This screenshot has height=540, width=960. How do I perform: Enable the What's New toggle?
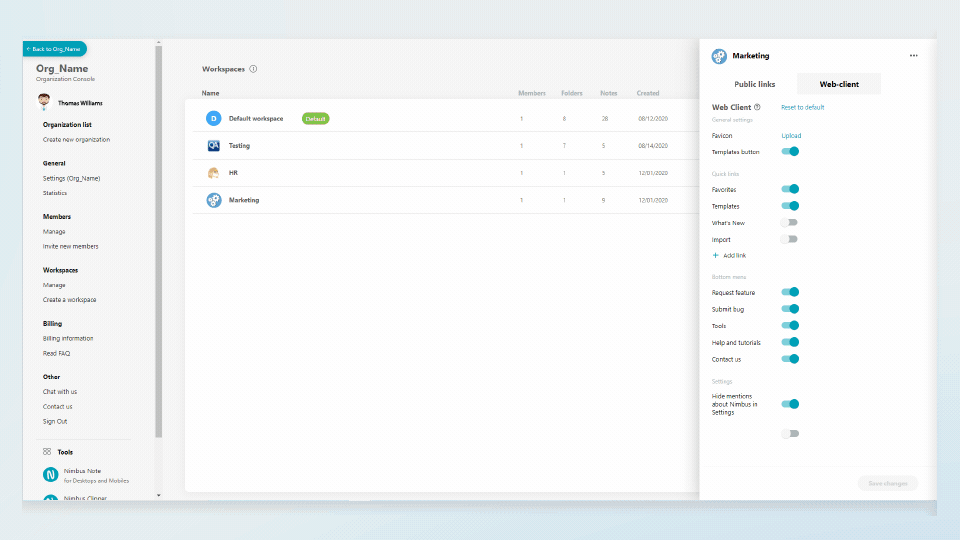789,223
